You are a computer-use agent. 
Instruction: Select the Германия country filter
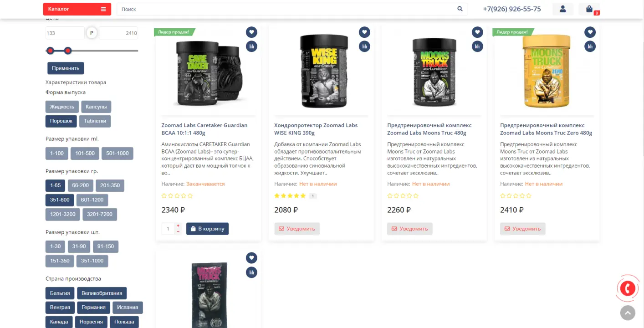pos(93,307)
